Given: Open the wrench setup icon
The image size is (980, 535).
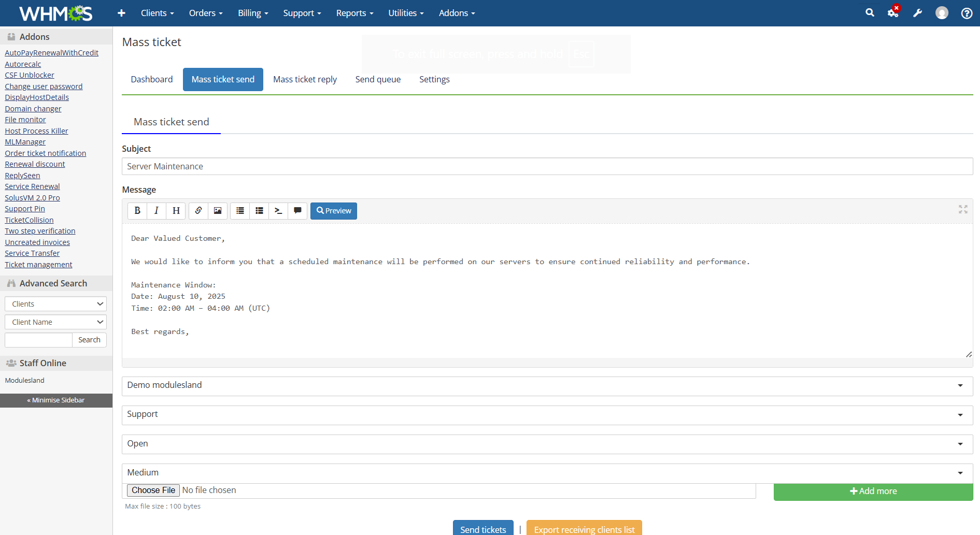Looking at the screenshot, I should 917,13.
